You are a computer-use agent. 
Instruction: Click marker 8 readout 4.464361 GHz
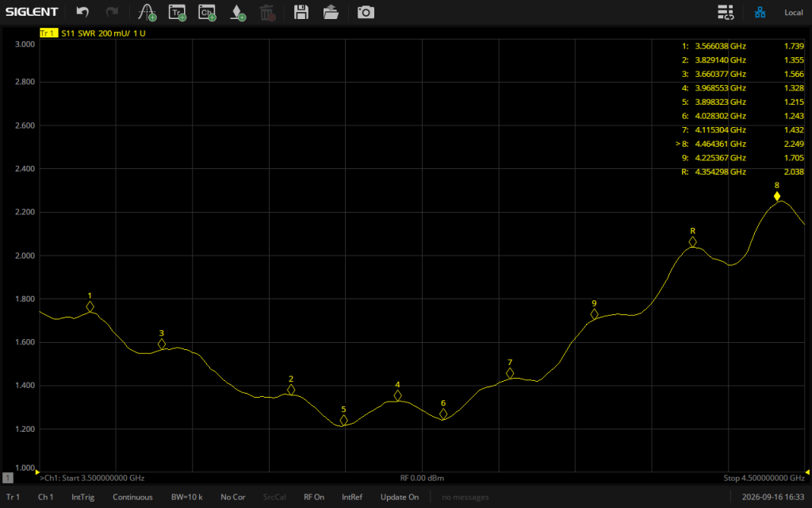pos(720,144)
